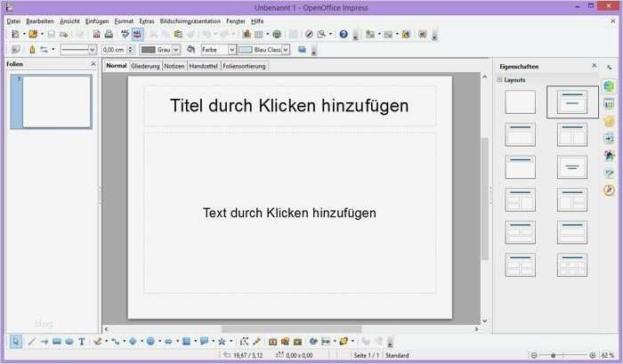The width and height of the screenshot is (623, 364).
Task: Open the Datei menu
Action: pos(14,21)
